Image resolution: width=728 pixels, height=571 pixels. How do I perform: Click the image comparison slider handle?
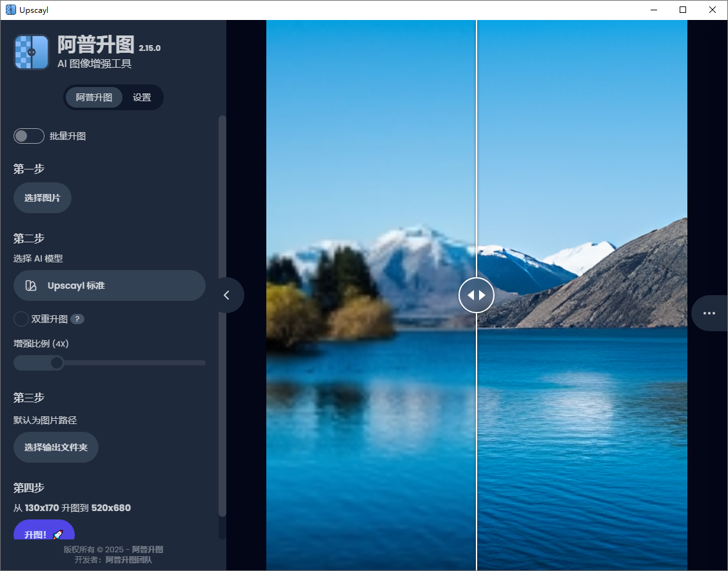pyautogui.click(x=477, y=295)
